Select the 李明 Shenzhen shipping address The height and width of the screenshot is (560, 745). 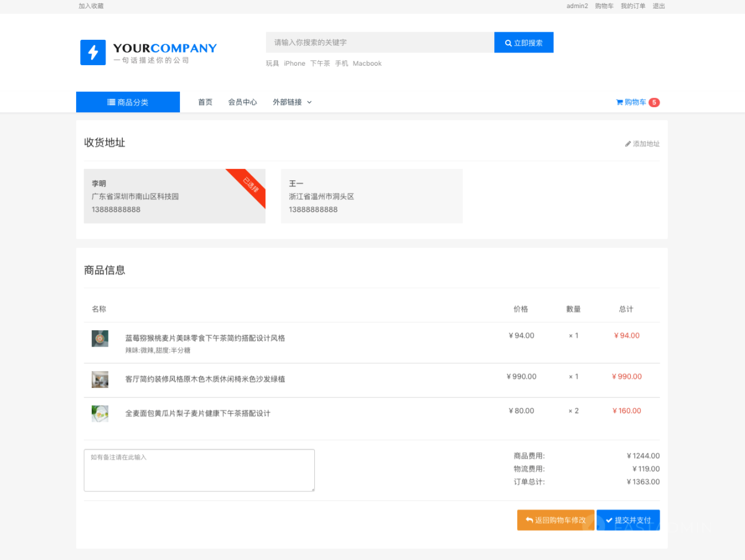[x=174, y=196]
